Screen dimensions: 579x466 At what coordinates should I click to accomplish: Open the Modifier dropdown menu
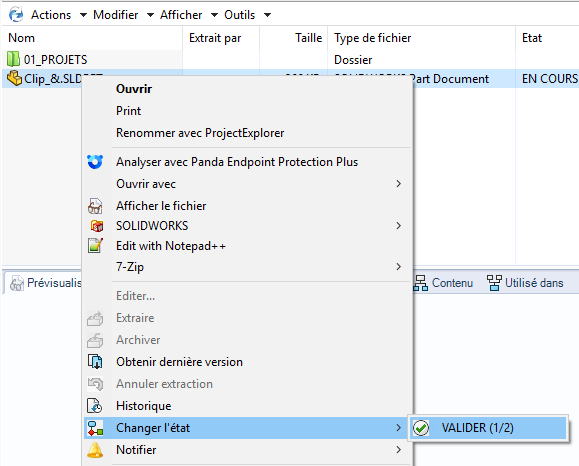123,15
